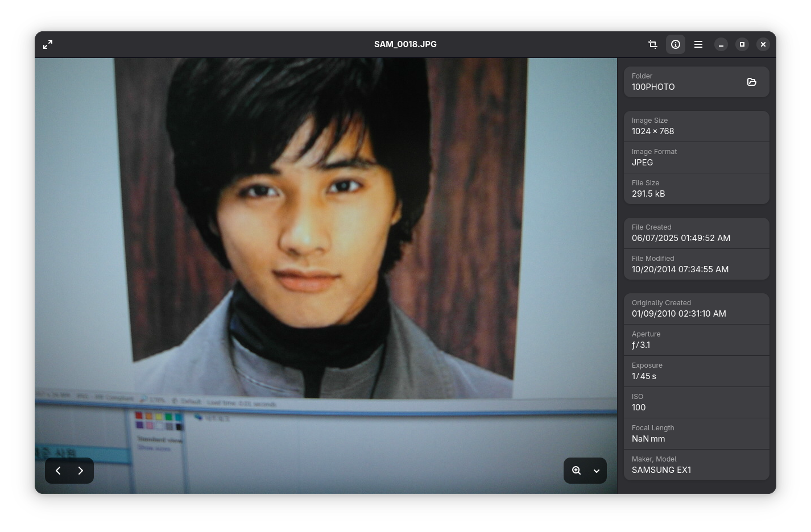The width and height of the screenshot is (811, 532).
Task: Select the Folder 100PHOTO row
Action: point(697,82)
